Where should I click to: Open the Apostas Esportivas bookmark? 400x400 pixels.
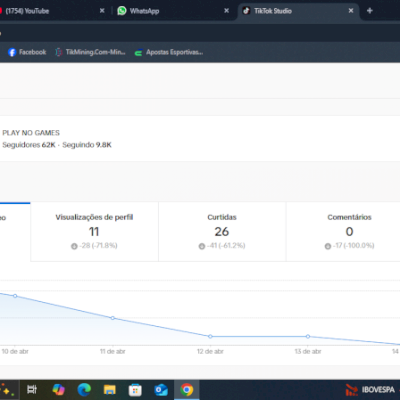click(169, 52)
